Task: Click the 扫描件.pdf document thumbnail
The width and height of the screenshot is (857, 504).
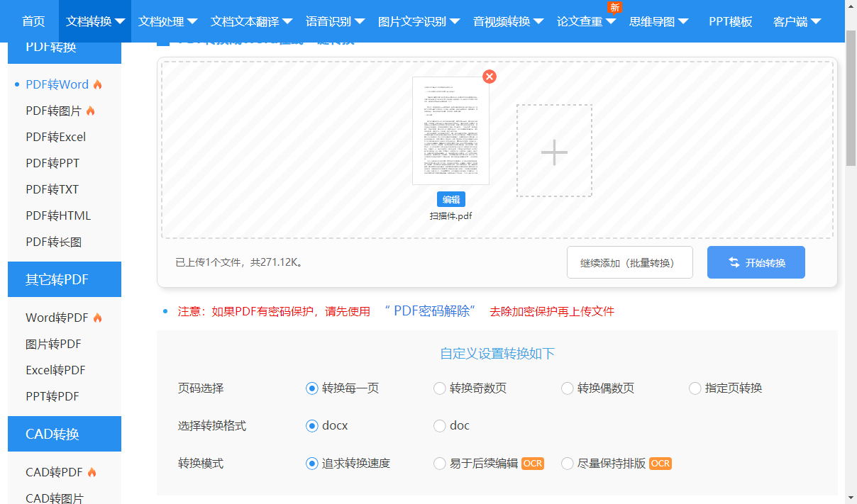Action: click(x=450, y=130)
